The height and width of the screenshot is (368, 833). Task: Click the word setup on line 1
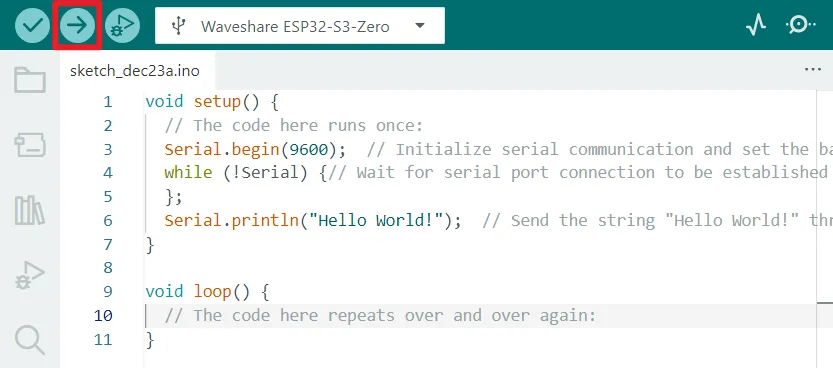217,101
